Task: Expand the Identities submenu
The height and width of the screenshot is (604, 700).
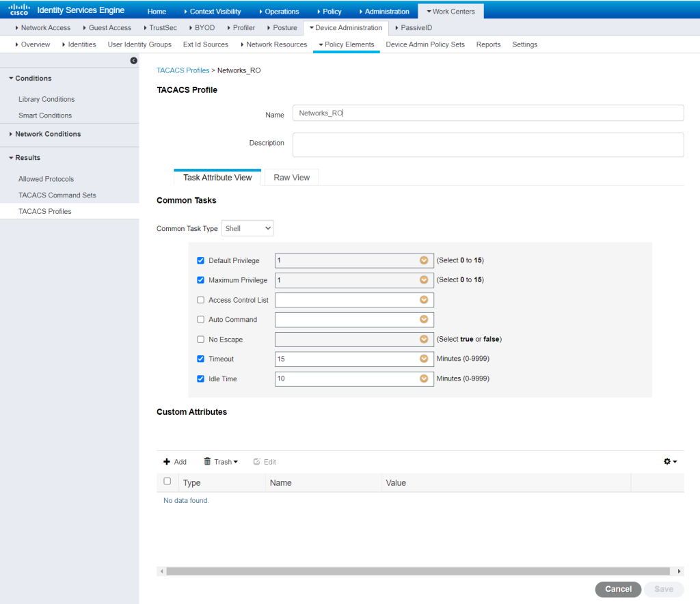Action: pyautogui.click(x=79, y=44)
